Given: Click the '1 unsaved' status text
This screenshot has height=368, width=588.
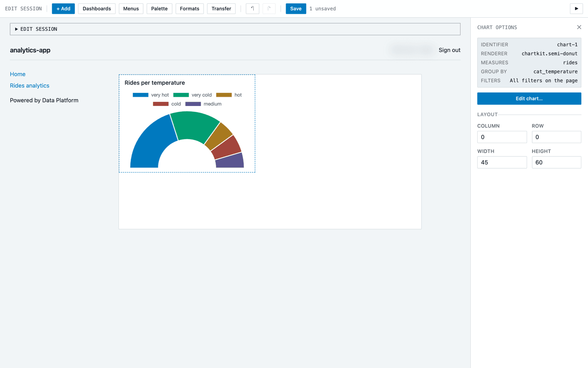Looking at the screenshot, I should tap(323, 8).
